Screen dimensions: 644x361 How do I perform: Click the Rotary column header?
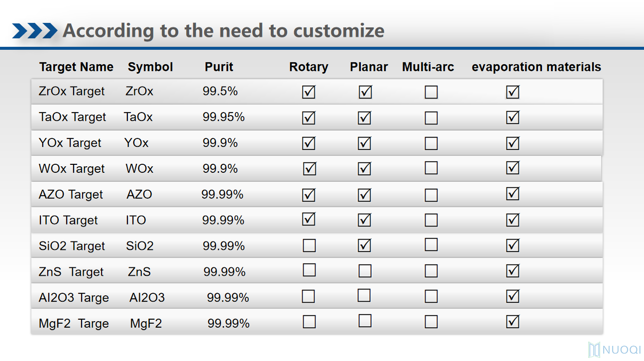[x=309, y=67]
